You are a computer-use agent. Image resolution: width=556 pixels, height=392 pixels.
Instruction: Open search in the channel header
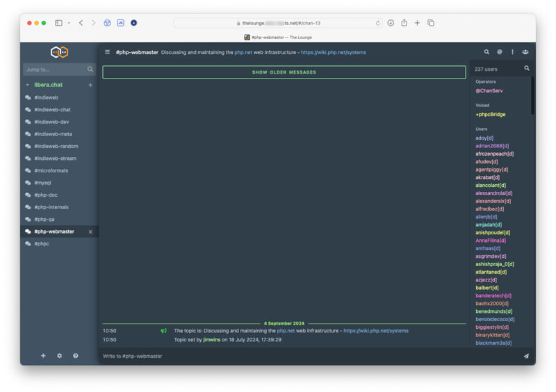486,52
